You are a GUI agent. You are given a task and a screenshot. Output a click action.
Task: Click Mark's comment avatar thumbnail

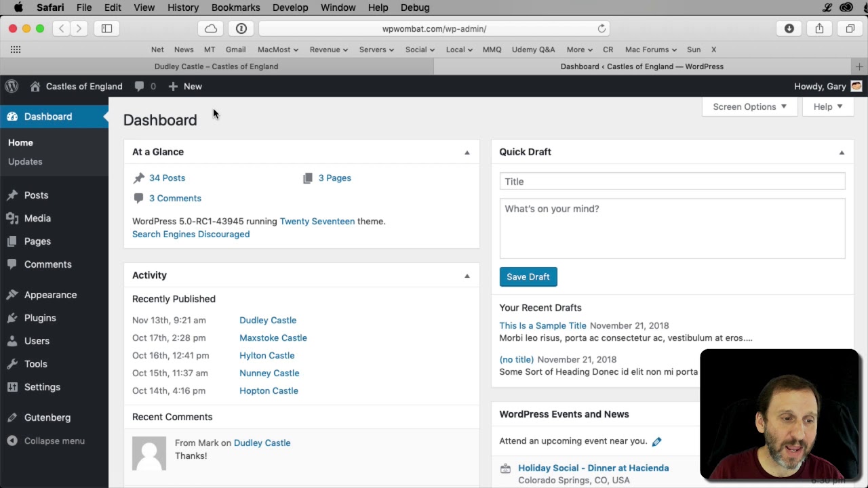click(149, 453)
